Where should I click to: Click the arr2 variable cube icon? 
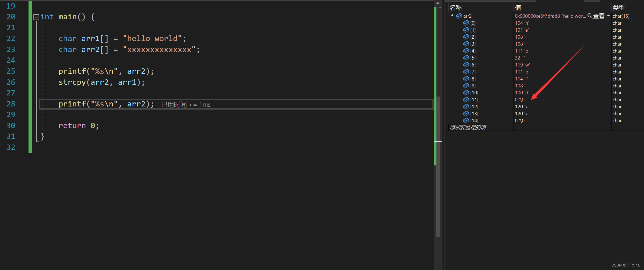(x=459, y=16)
